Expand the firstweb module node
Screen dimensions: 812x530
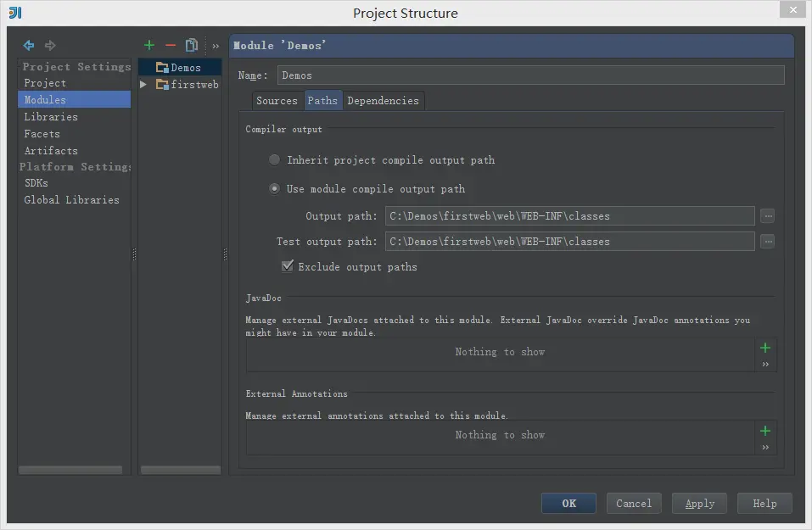[x=143, y=84]
